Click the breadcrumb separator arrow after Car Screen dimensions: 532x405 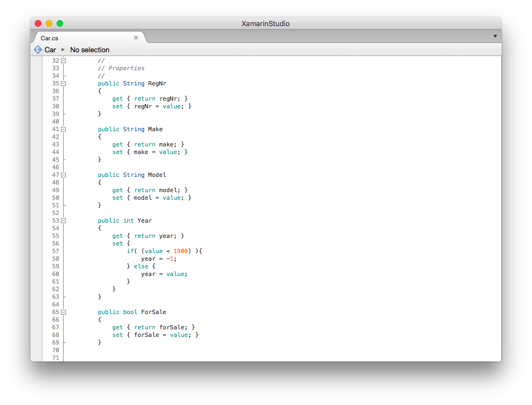click(x=63, y=50)
